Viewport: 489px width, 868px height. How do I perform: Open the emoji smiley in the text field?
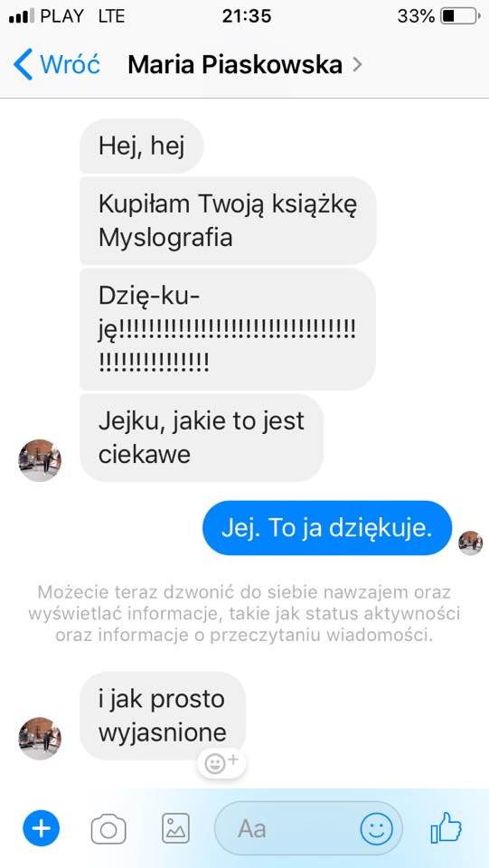click(x=377, y=829)
